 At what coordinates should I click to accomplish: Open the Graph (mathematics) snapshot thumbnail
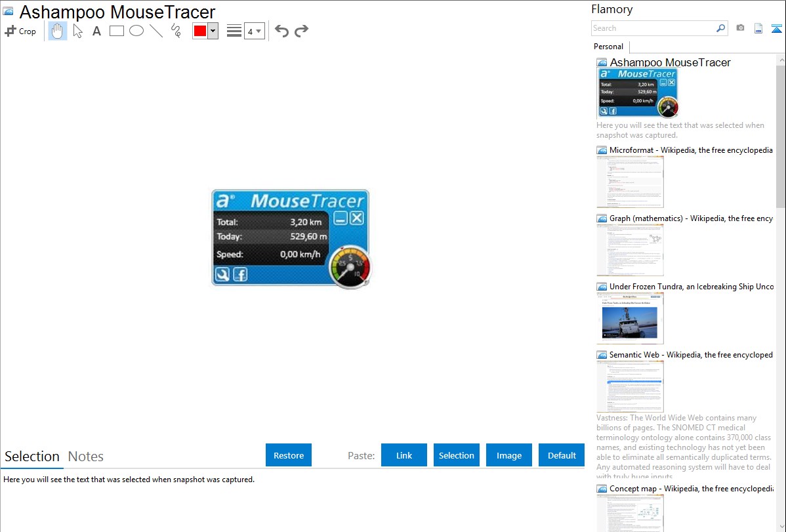click(630, 250)
